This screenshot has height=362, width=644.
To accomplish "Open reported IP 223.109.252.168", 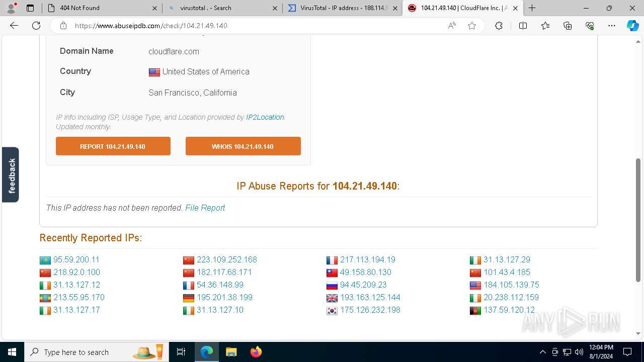I will (x=227, y=260).
